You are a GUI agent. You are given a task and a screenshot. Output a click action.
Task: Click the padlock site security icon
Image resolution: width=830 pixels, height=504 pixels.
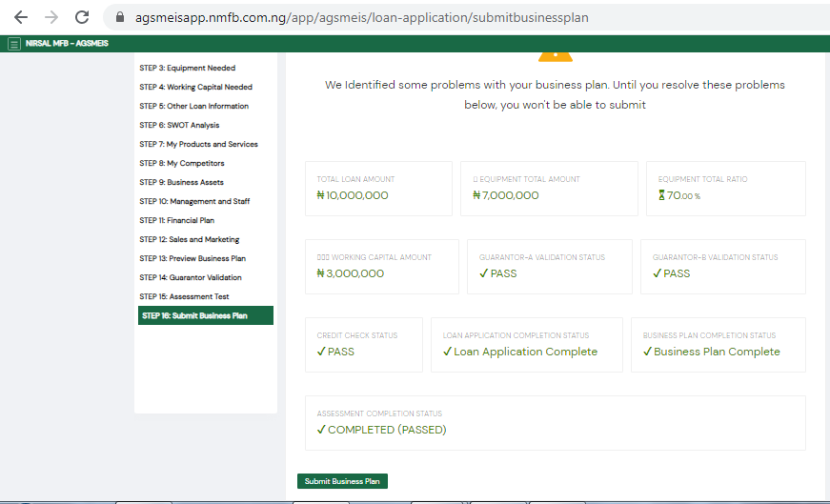[x=120, y=17]
